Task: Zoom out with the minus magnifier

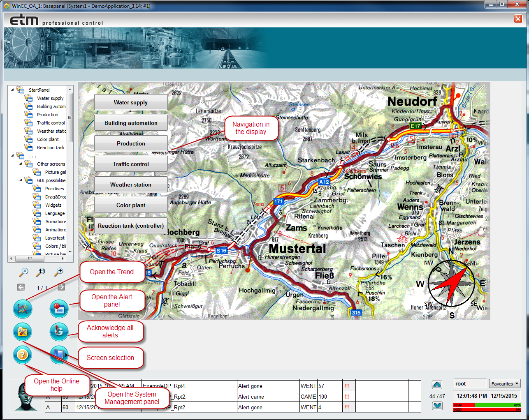Action: point(24,272)
